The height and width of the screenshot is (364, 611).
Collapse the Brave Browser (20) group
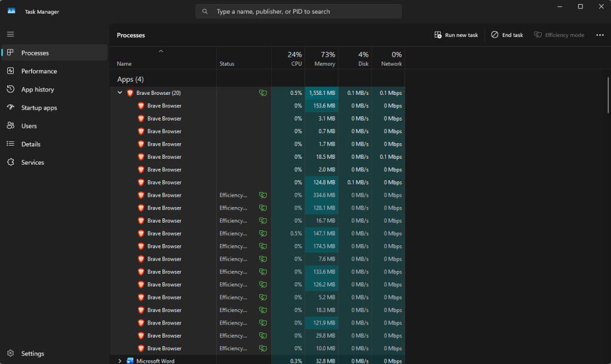click(x=119, y=92)
